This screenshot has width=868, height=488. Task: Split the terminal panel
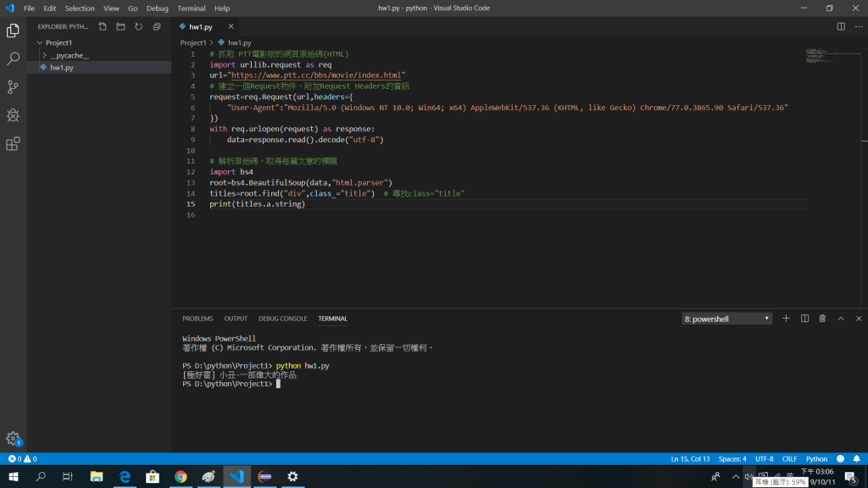(x=804, y=319)
